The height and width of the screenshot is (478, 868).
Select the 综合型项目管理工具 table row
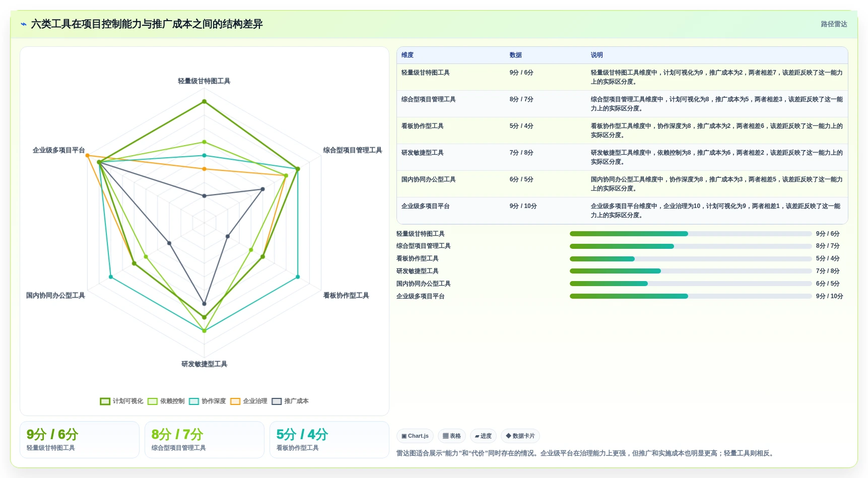pos(622,104)
